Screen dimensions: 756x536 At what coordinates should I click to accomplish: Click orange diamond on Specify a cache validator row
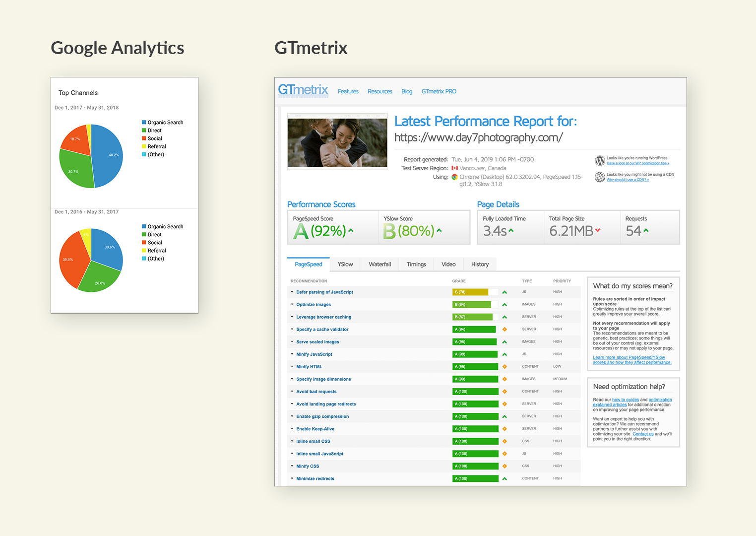(x=504, y=330)
